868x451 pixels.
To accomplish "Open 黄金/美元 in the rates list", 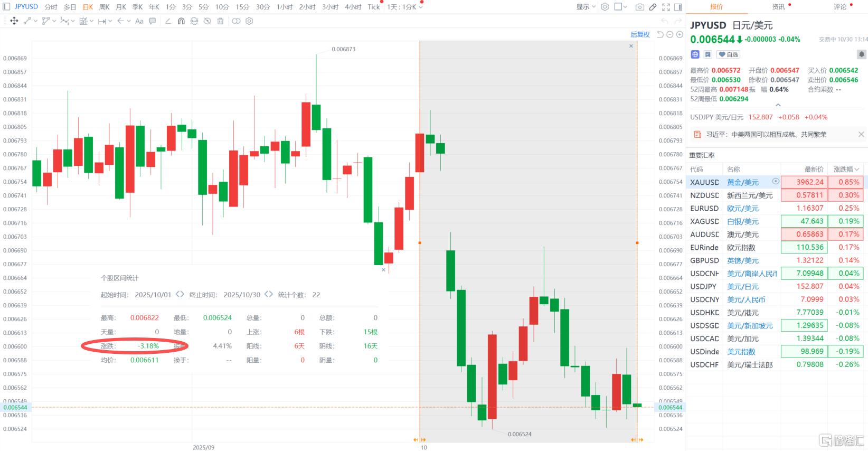I will click(742, 182).
